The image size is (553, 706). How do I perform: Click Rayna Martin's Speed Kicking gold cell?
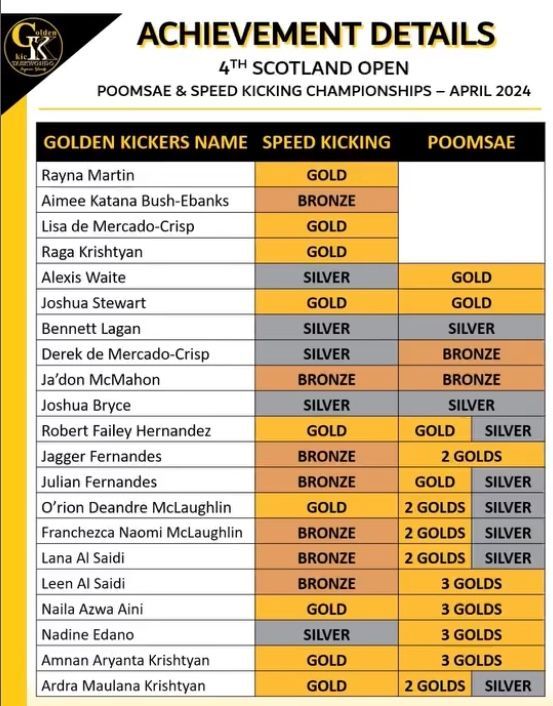tap(326, 175)
